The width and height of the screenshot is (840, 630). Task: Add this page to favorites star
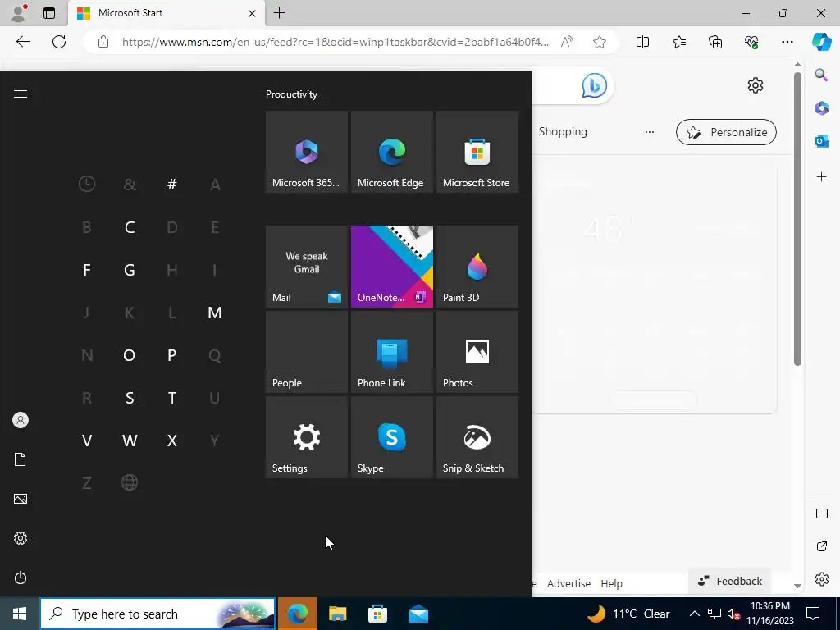tap(600, 42)
